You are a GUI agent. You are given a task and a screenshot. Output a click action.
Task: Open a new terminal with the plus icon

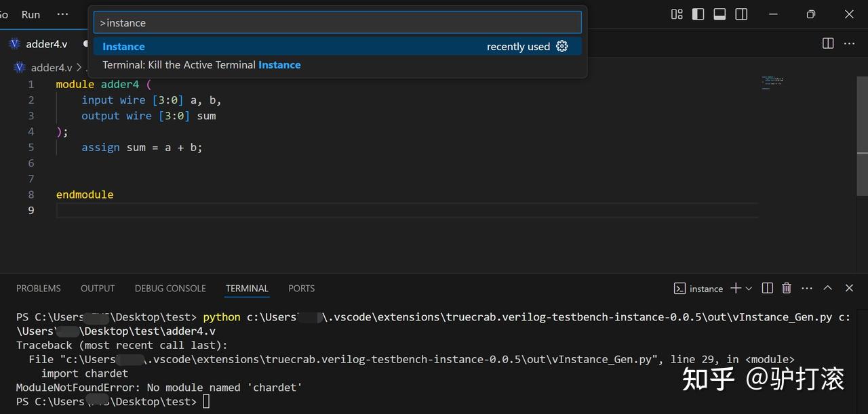coord(736,288)
